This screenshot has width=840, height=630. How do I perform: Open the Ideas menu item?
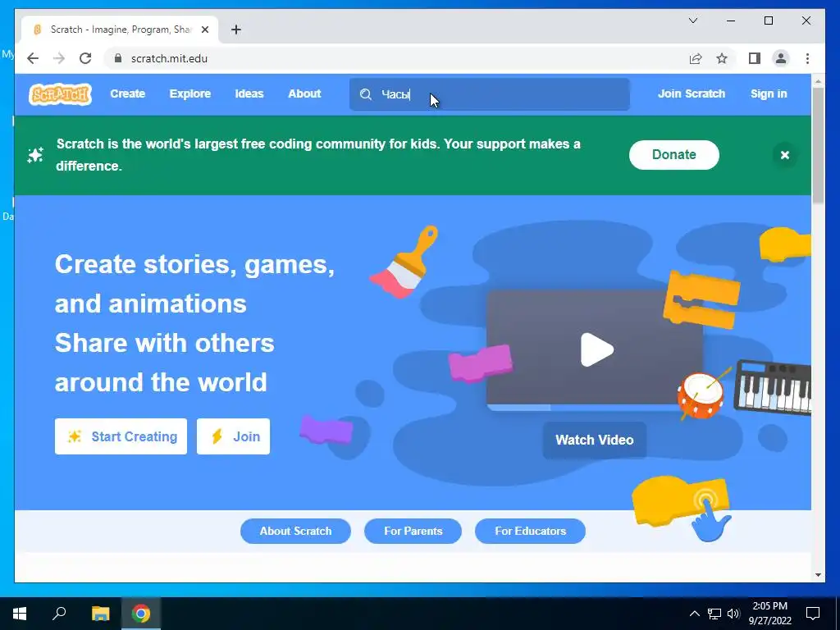pos(249,94)
